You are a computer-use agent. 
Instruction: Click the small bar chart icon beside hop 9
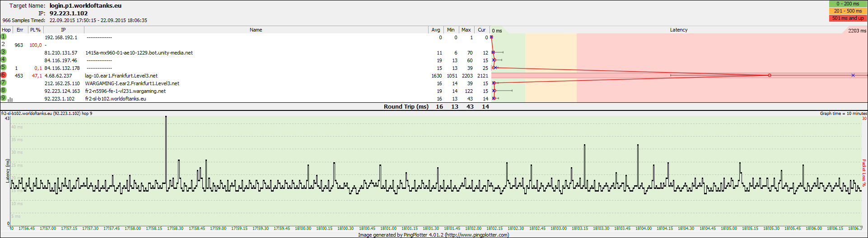10,100
